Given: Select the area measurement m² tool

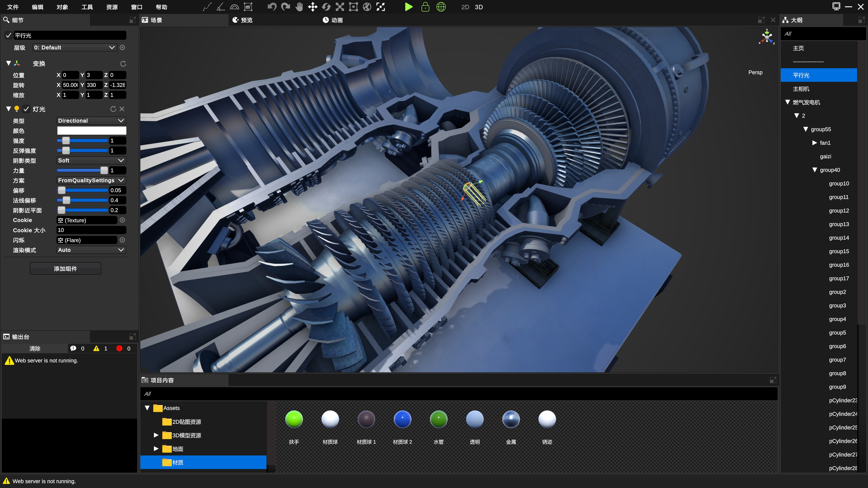Looking at the screenshot, I should 248,7.
